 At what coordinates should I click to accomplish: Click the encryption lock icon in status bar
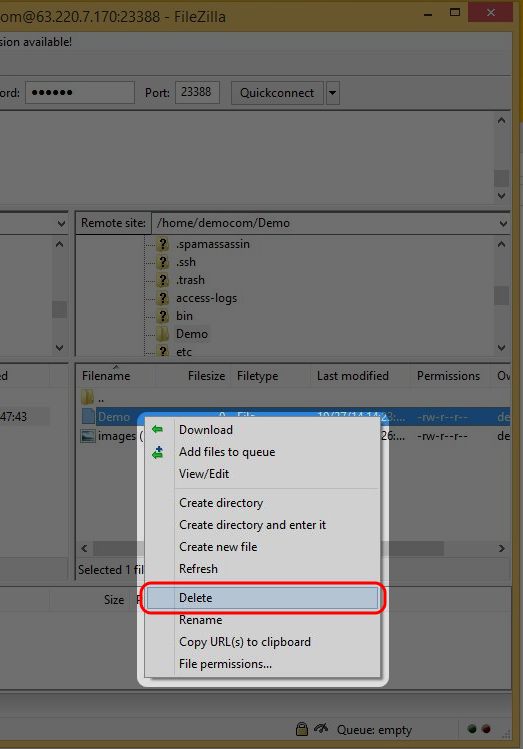[x=301, y=729]
